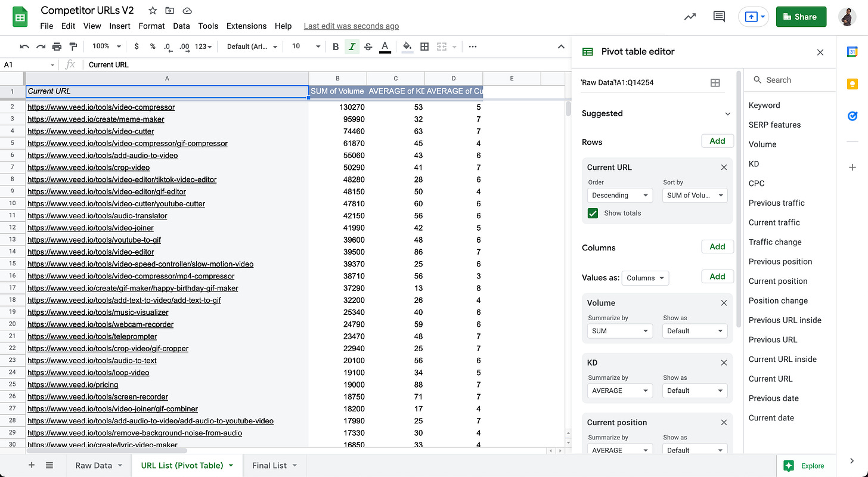The height and width of the screenshot is (477, 868).
Task: Toggle Italic formatting
Action: coord(352,47)
